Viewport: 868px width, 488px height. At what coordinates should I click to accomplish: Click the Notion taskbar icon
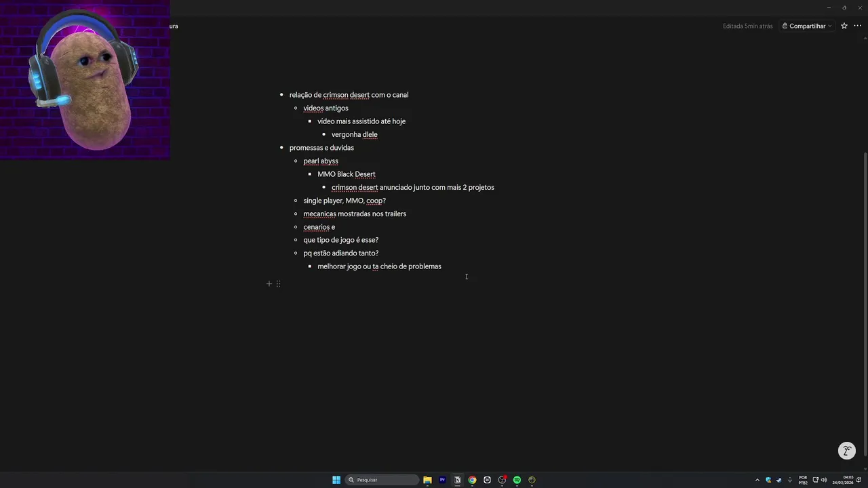pos(457,480)
